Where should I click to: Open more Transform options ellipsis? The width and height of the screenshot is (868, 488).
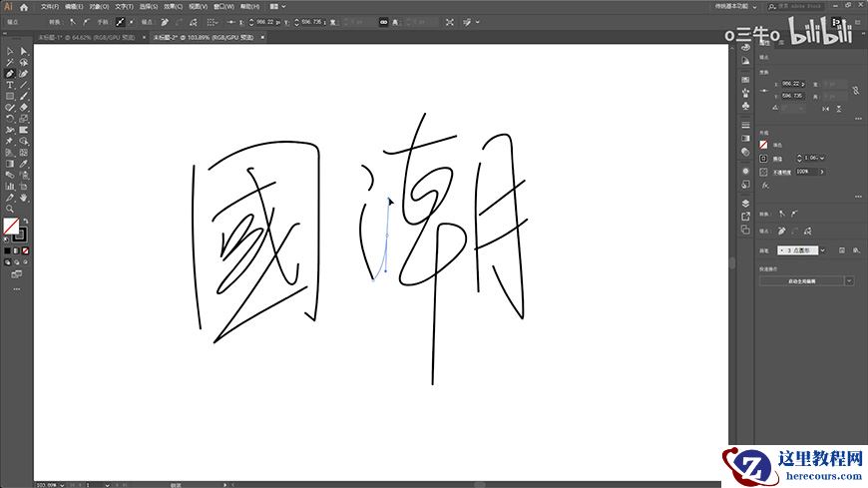[858, 119]
